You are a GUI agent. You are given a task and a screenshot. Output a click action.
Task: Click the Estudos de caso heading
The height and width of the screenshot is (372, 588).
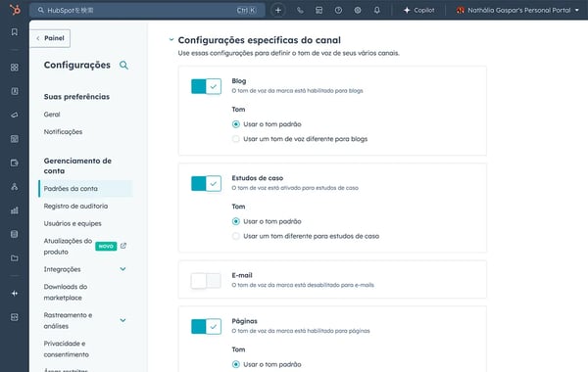point(257,178)
